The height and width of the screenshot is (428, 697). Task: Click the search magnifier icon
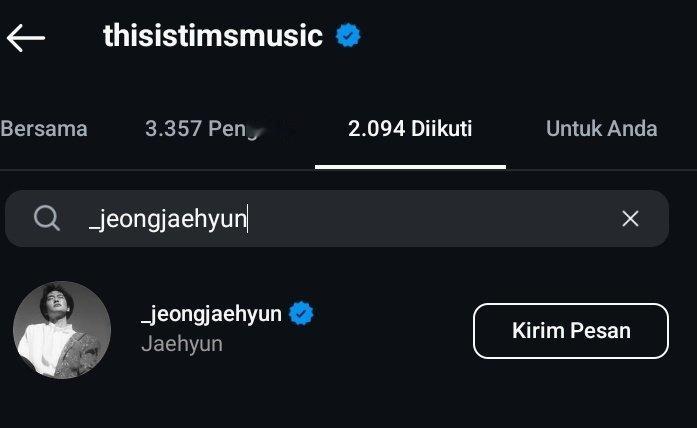point(47,218)
